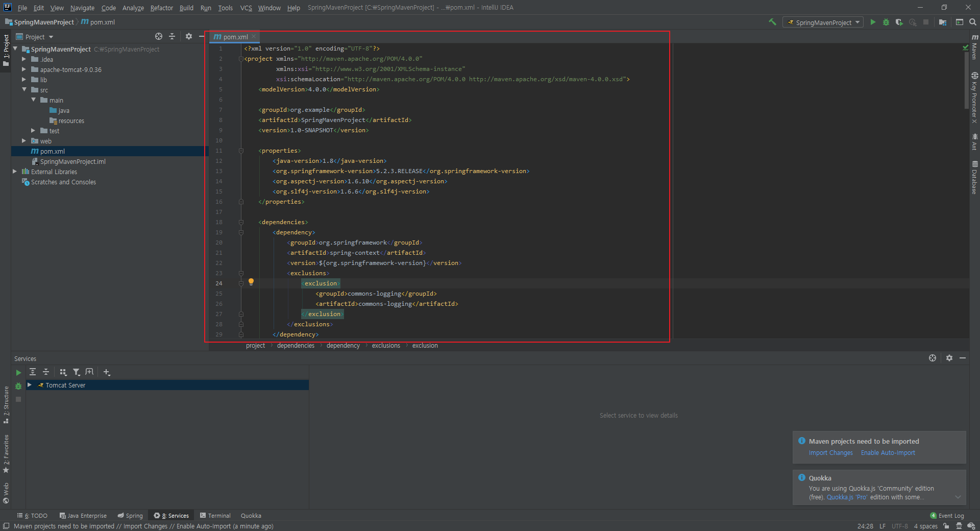980x531 pixels.
Task: Open the Event Log button
Action: (x=947, y=516)
